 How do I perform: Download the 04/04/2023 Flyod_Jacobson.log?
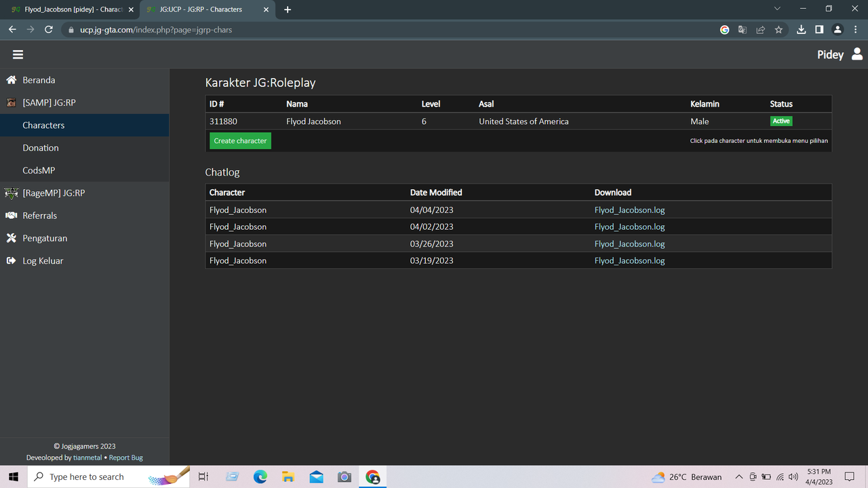point(629,210)
